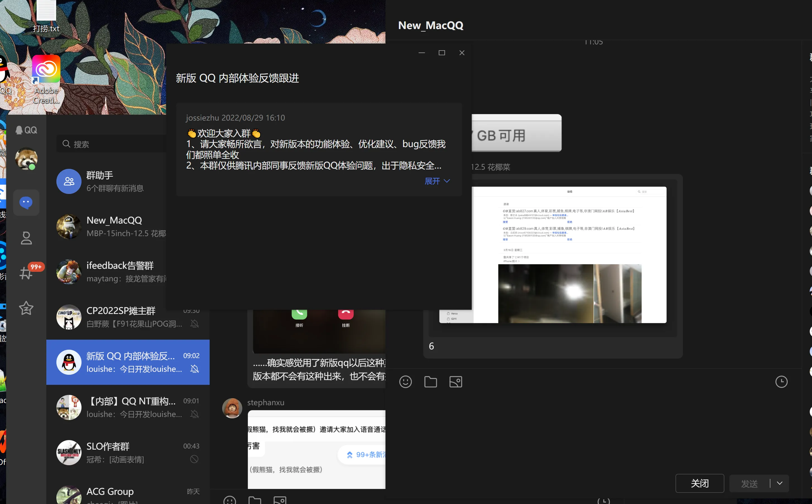Open the Messages tab in QQ sidebar
The image size is (812, 504).
(26, 202)
